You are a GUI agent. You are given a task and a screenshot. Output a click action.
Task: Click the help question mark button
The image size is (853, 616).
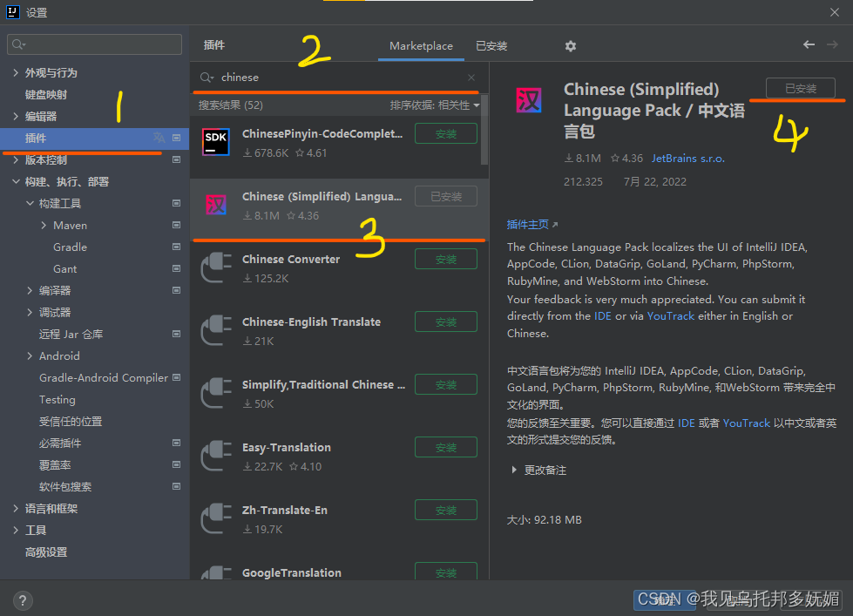point(23,601)
